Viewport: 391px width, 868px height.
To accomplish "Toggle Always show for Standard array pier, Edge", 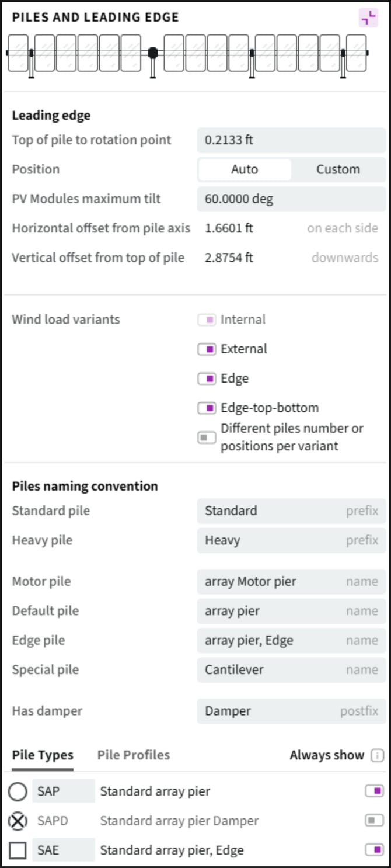I will point(374,850).
